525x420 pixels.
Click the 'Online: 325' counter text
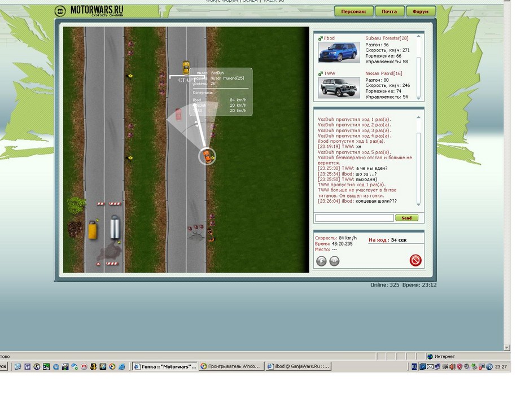pyautogui.click(x=384, y=285)
